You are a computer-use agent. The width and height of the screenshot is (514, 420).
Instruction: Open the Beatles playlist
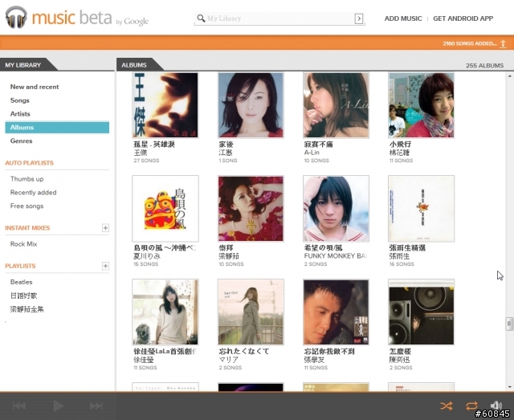point(22,282)
